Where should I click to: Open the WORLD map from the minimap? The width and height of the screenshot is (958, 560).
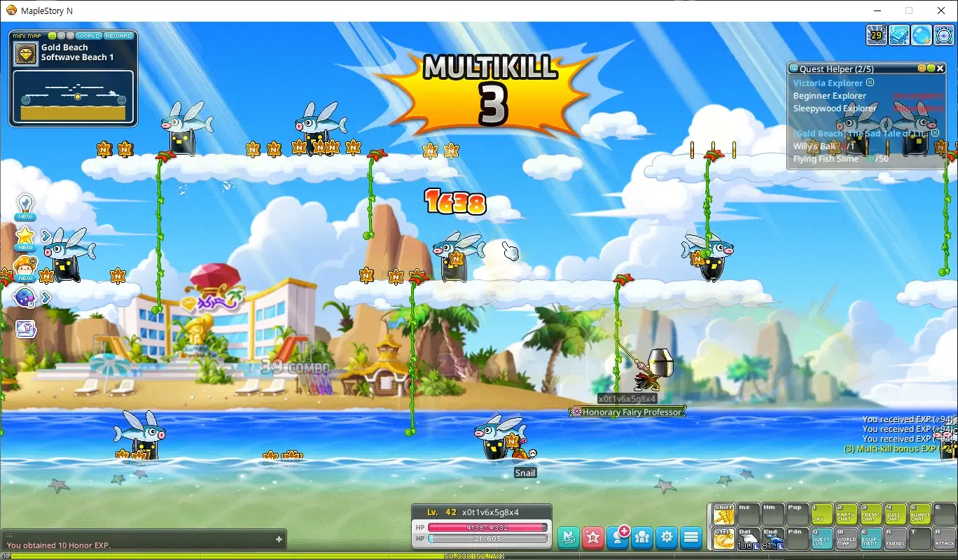(89, 36)
